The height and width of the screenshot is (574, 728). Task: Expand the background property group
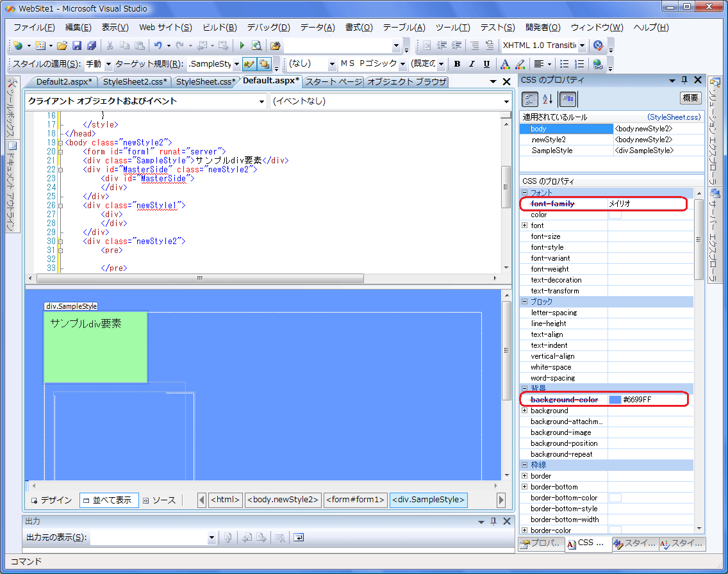pyautogui.click(x=525, y=411)
